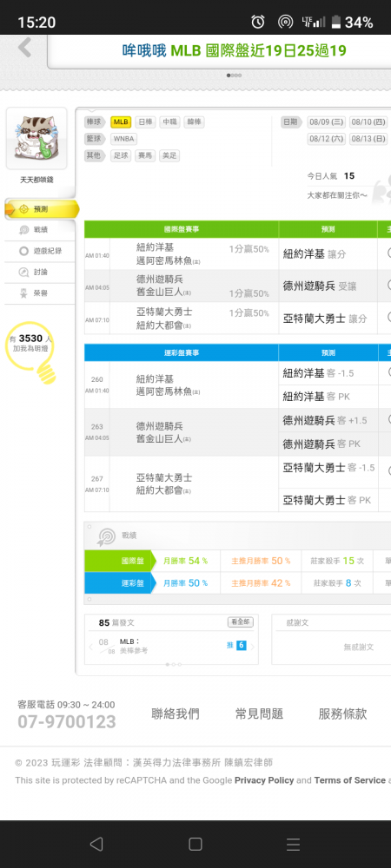
Task: Click 亞特蘭大勇士 客 -1.5 prediction
Action: tap(329, 468)
